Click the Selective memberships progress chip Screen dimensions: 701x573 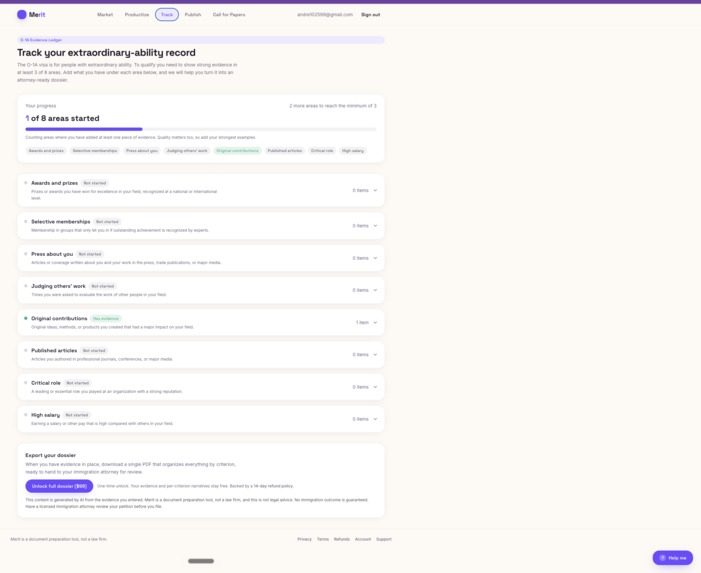(x=95, y=151)
